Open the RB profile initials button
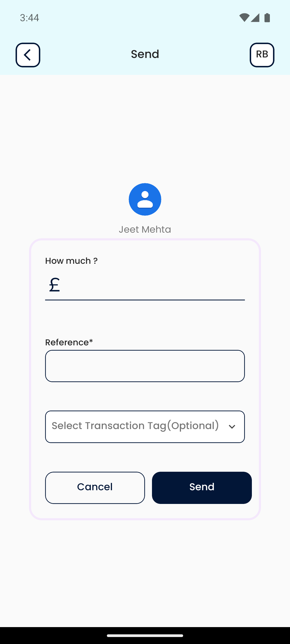290x644 pixels. [262, 55]
